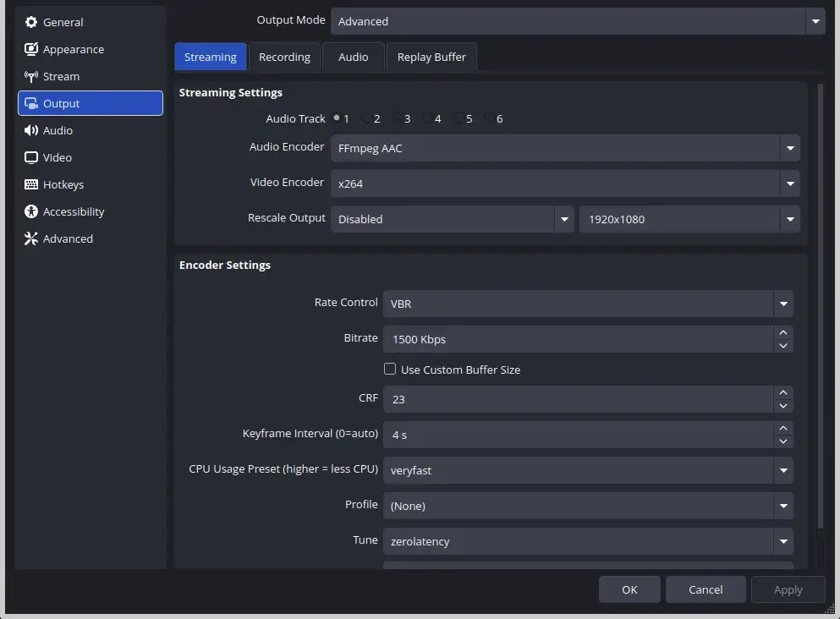Viewport: 840px width, 619px height.
Task: Click the General gear icon
Action: pyautogui.click(x=31, y=22)
